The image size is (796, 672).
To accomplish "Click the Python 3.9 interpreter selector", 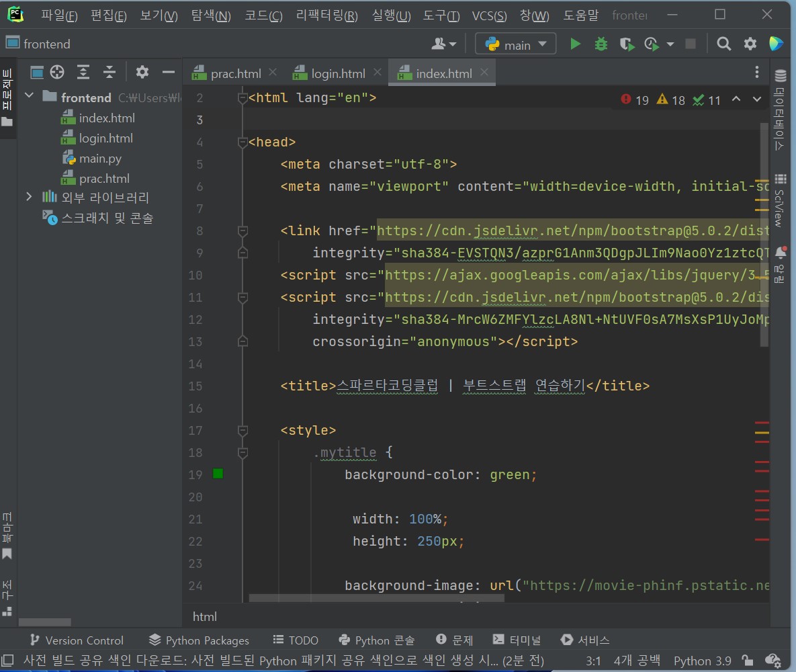I will point(702,661).
